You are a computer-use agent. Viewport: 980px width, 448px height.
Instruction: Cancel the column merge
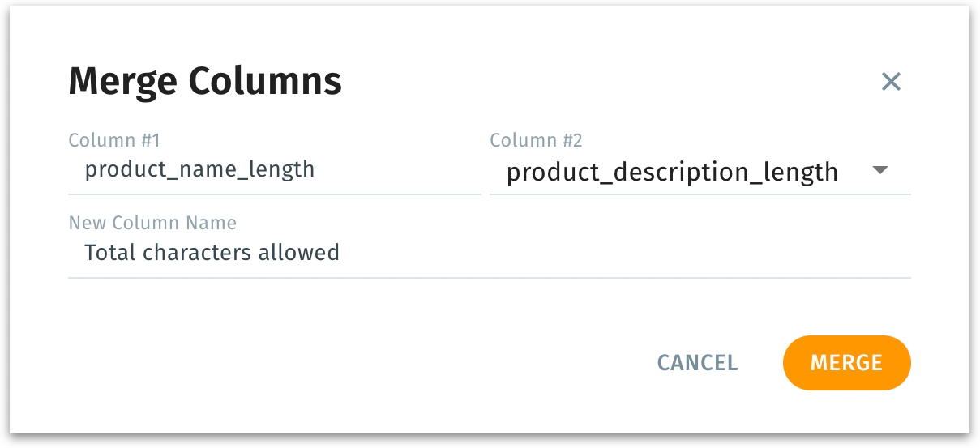[x=697, y=362]
